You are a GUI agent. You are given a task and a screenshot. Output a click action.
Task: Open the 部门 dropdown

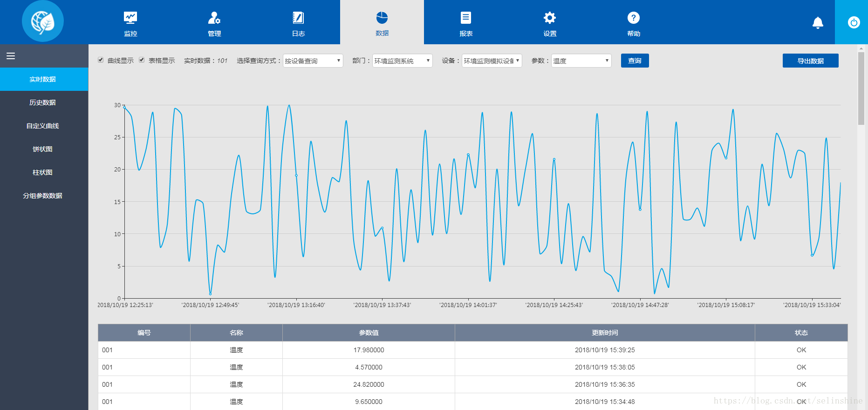point(403,61)
